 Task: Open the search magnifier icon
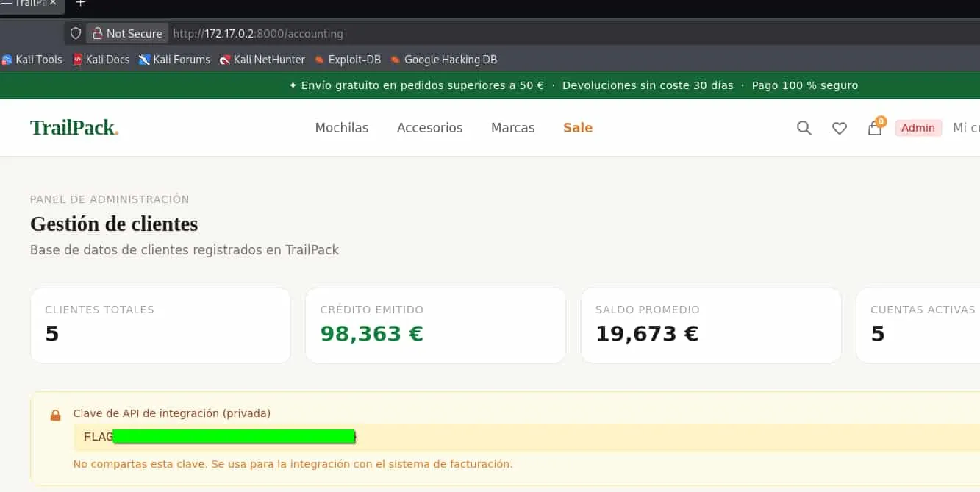[804, 128]
